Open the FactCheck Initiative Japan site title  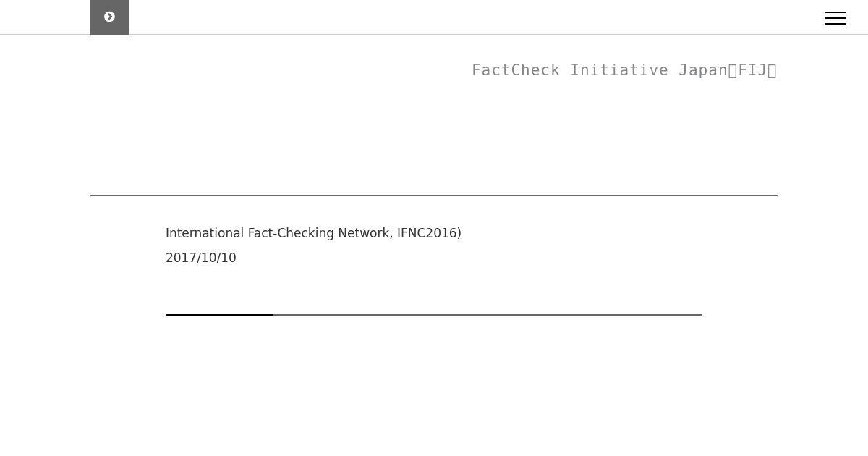pos(624,70)
